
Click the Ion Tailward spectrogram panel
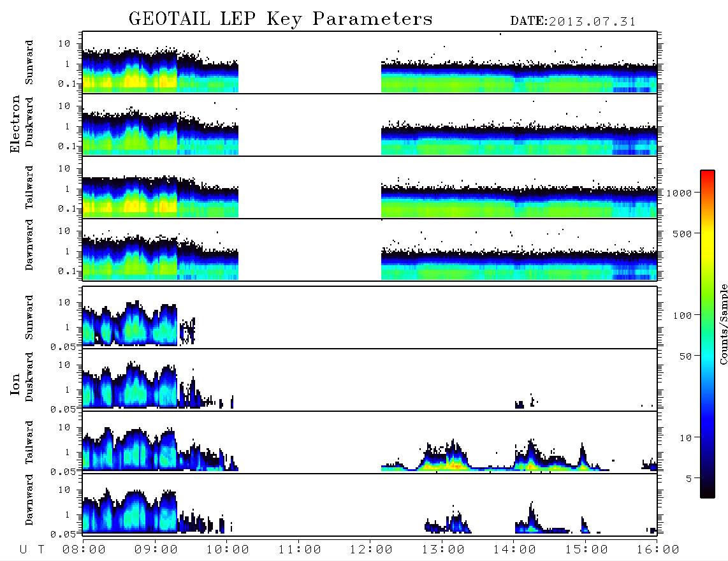coord(370,442)
